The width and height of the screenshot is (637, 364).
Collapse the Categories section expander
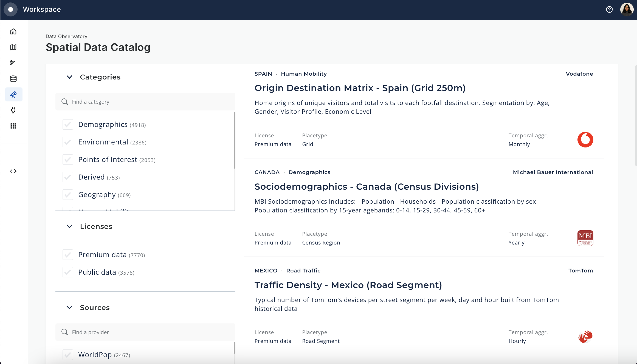tap(69, 77)
